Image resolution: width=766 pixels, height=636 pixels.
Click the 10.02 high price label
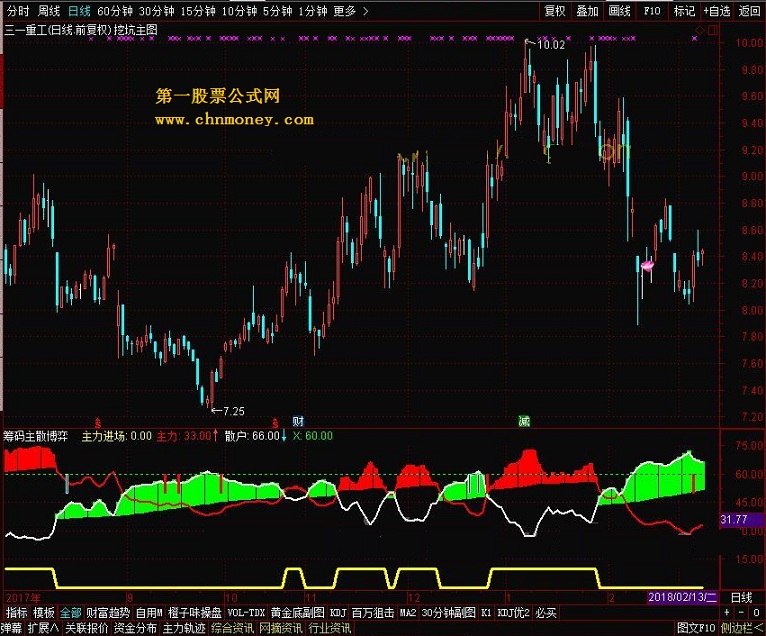pyautogui.click(x=551, y=45)
